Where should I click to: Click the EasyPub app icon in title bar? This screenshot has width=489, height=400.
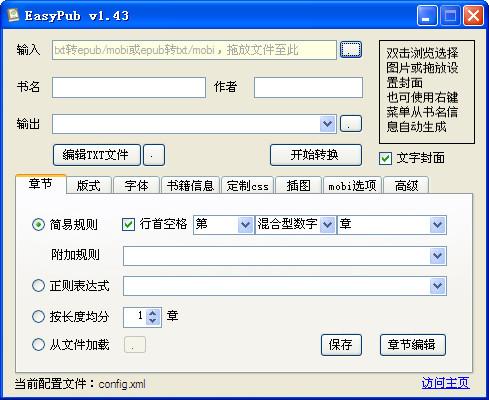click(13, 15)
